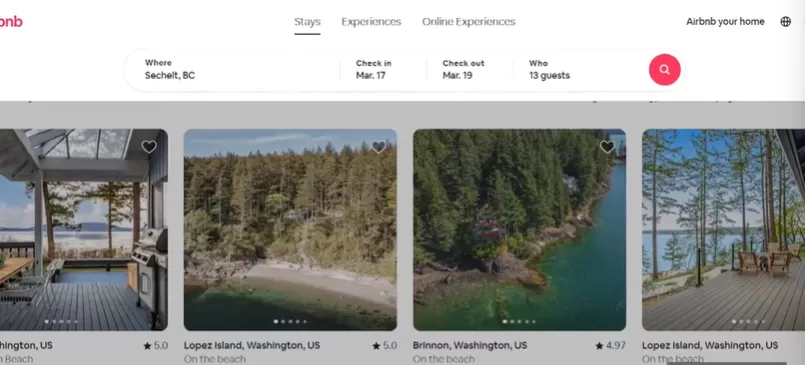This screenshot has width=805, height=365.
Task: Click the Airbnb your home link
Action: (x=725, y=22)
